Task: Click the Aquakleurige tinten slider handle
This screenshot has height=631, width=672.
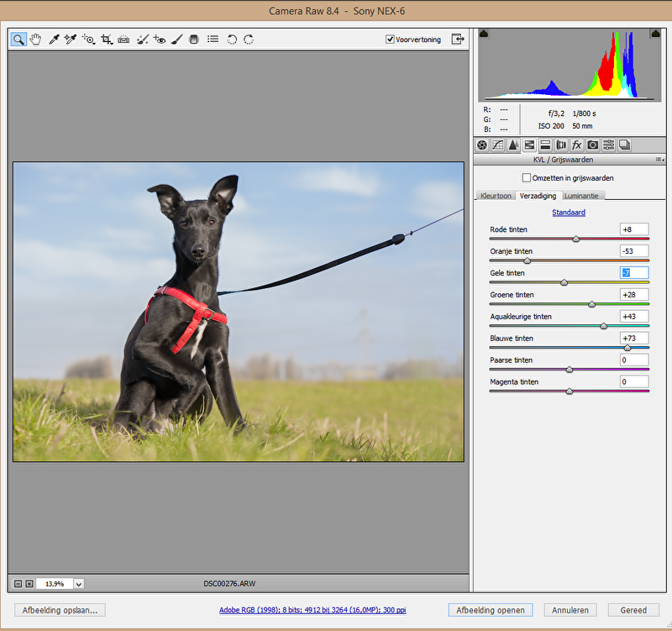Action: pyautogui.click(x=604, y=326)
